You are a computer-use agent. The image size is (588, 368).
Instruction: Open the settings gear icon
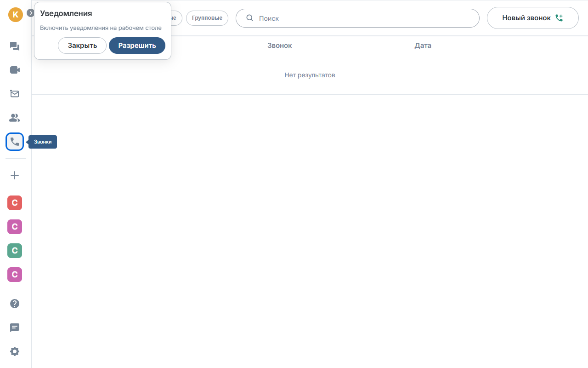coord(15,351)
